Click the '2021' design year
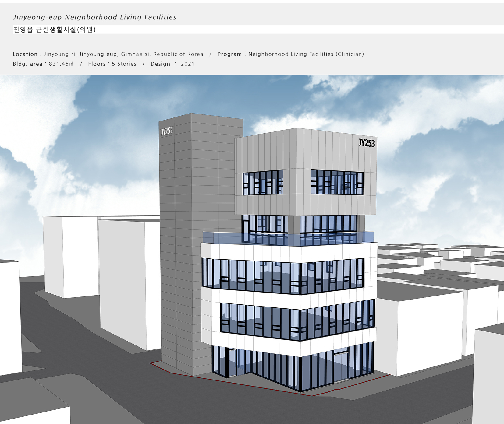 click(x=188, y=64)
